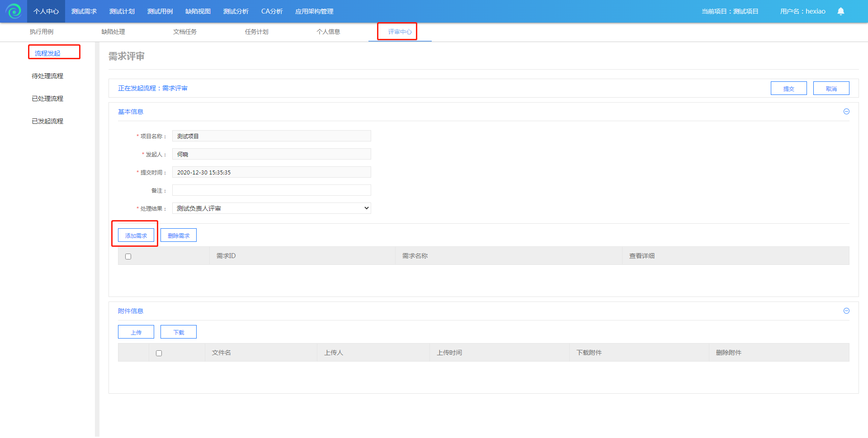The width and height of the screenshot is (868, 438).
Task: Click the 下载 attachment button
Action: point(179,332)
